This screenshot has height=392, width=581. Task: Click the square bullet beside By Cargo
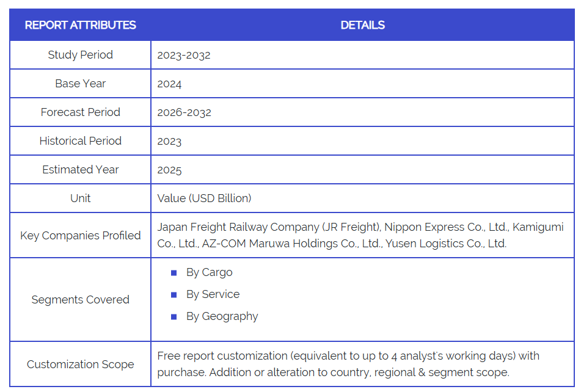[x=174, y=273]
